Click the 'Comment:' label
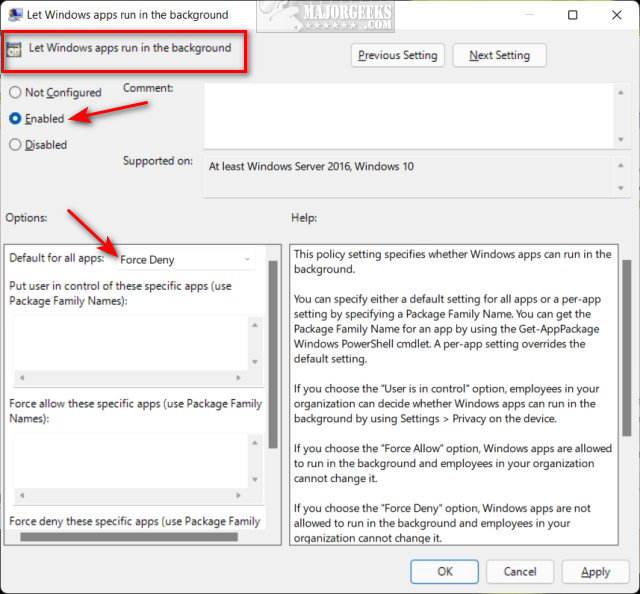This screenshot has height=594, width=640. (x=148, y=88)
